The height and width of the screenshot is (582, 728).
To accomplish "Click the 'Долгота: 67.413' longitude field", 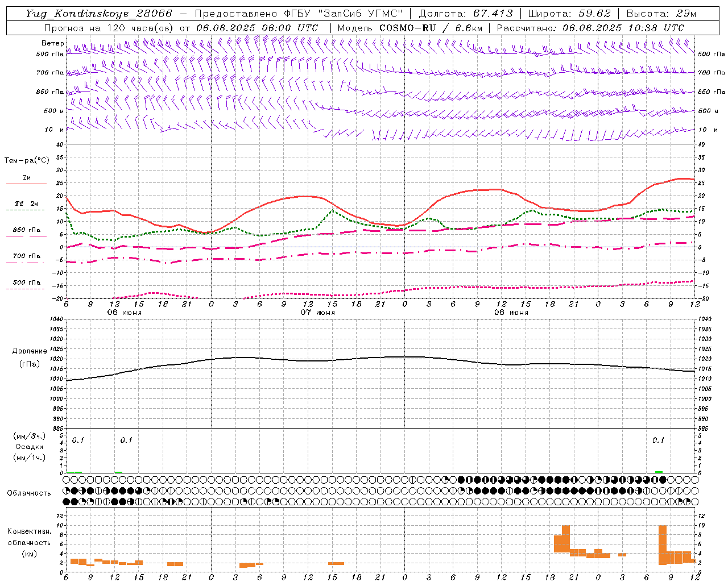I will click(465, 14).
